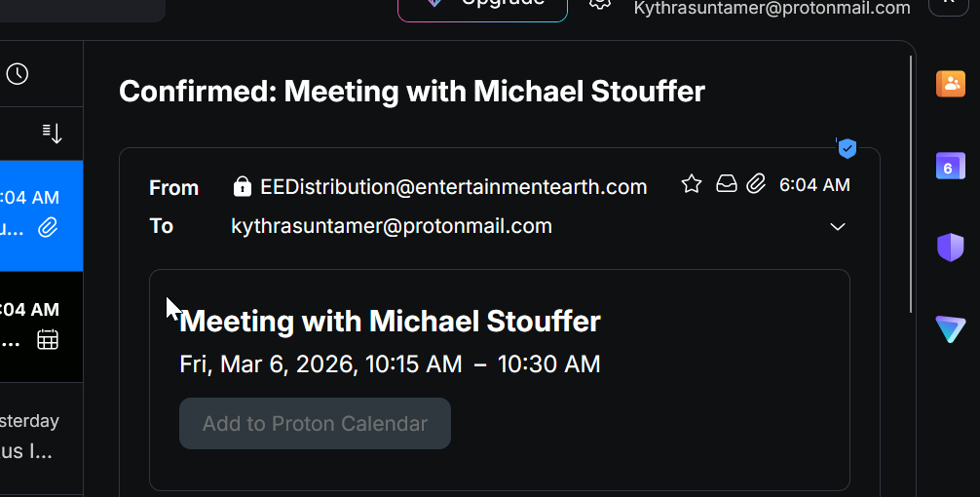Click the EEDistribution sender address

tap(453, 187)
